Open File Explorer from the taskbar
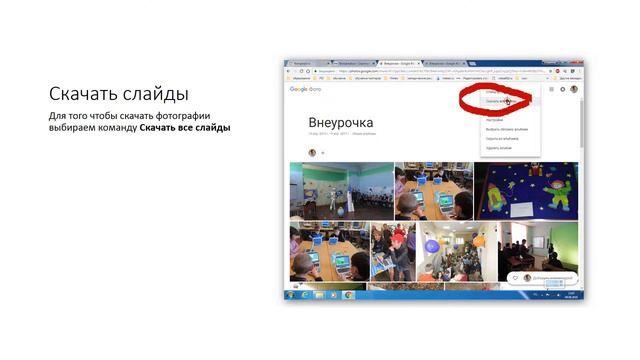 tap(319, 295)
